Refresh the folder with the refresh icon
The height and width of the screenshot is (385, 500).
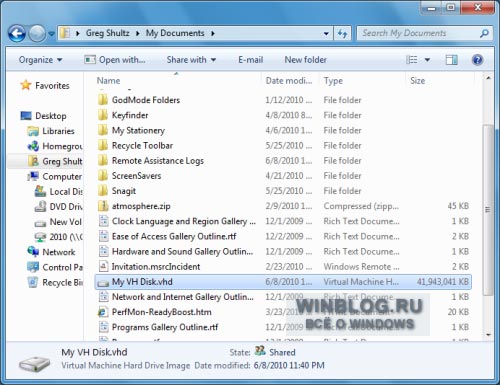click(342, 33)
